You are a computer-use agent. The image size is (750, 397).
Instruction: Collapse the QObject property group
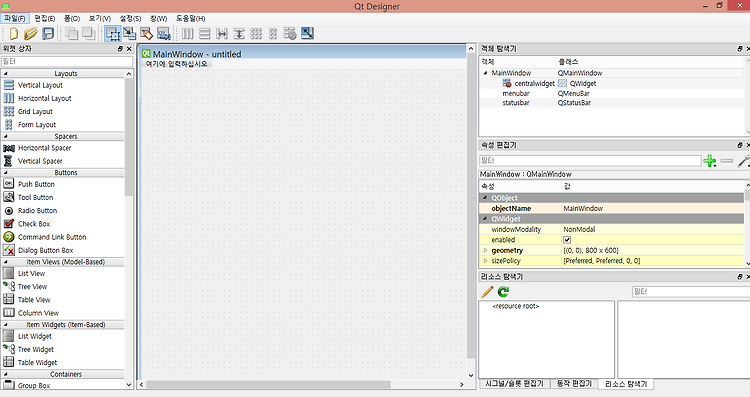coord(485,198)
